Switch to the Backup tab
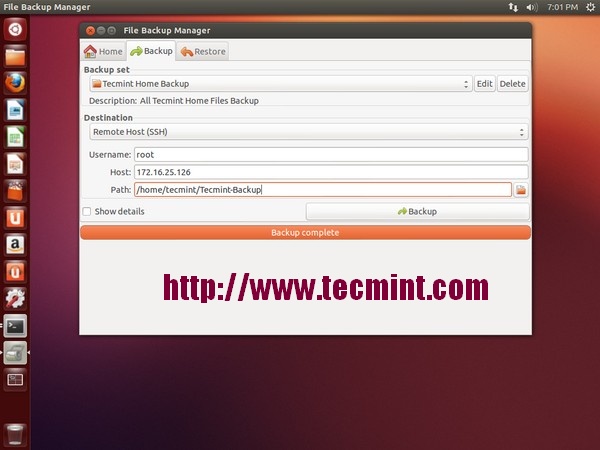This screenshot has height=450, width=600. pos(151,51)
